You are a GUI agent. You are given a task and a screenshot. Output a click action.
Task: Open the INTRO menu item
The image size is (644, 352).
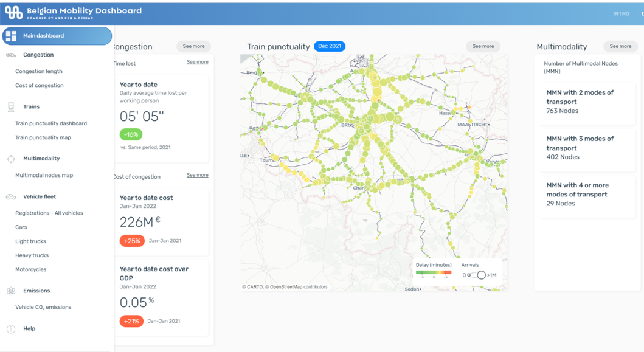pyautogui.click(x=621, y=13)
